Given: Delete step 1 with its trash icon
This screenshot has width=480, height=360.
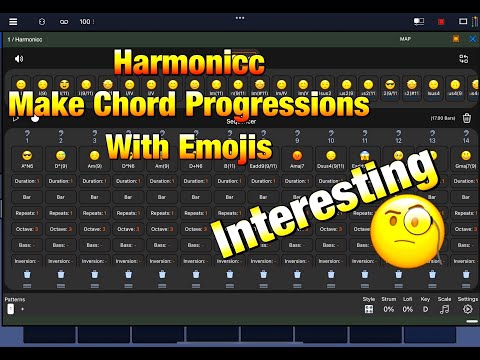Looking at the screenshot, I should tap(27, 274).
